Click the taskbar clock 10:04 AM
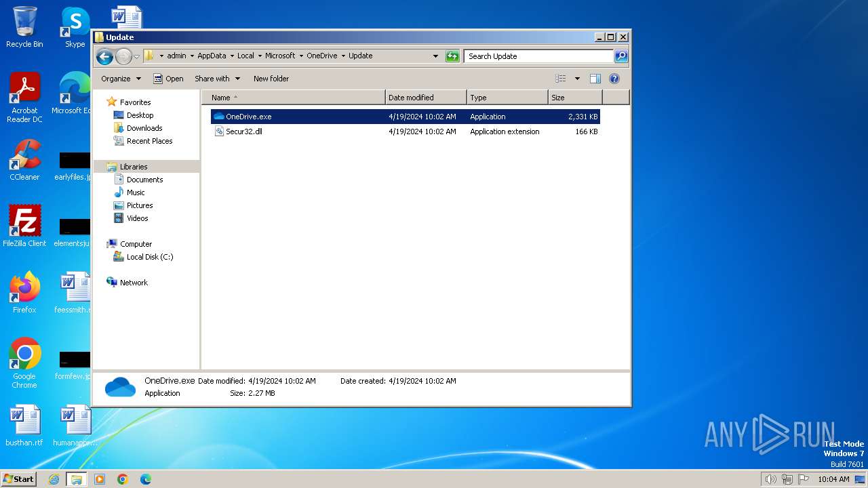Image resolution: width=868 pixels, height=488 pixels. pyautogui.click(x=833, y=479)
